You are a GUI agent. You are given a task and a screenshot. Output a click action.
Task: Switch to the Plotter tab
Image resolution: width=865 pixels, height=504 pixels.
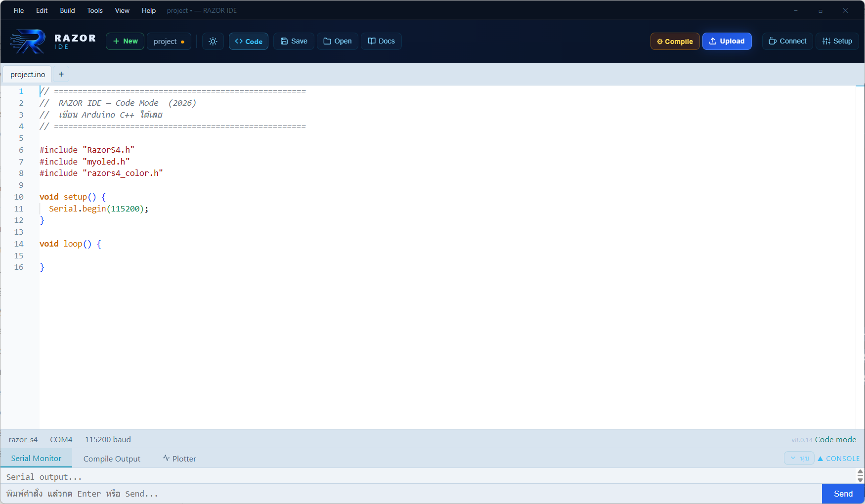click(179, 459)
